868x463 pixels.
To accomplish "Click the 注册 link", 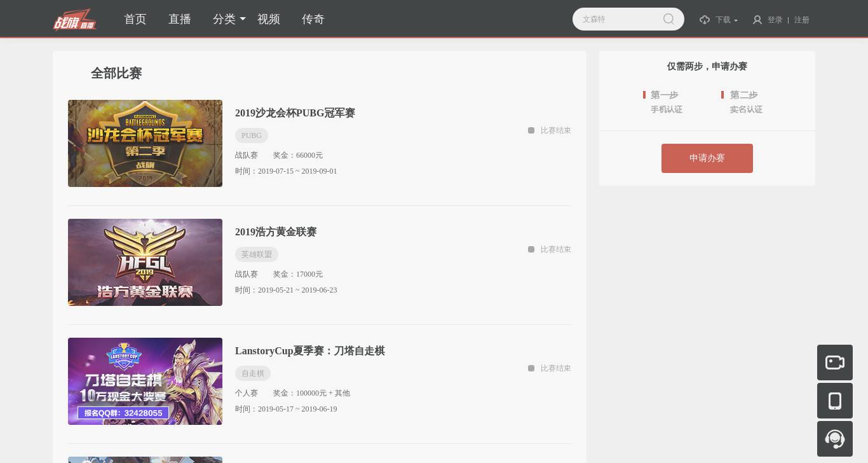I will 802,20.
